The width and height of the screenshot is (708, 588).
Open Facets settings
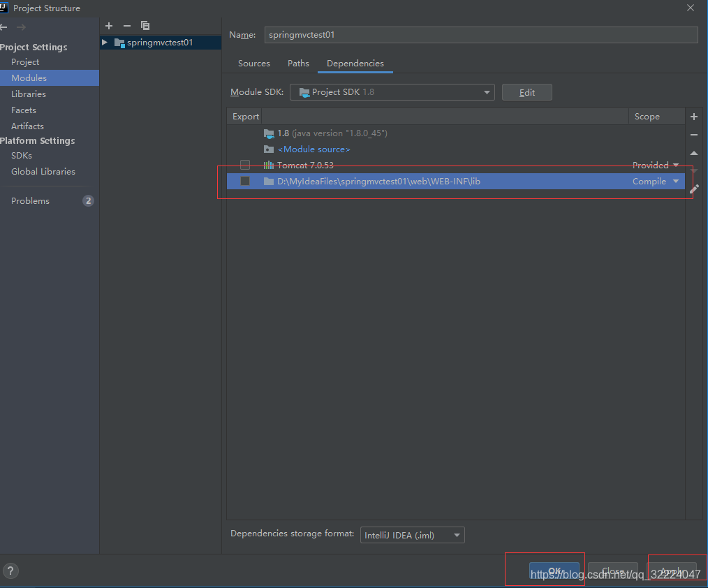click(x=24, y=110)
